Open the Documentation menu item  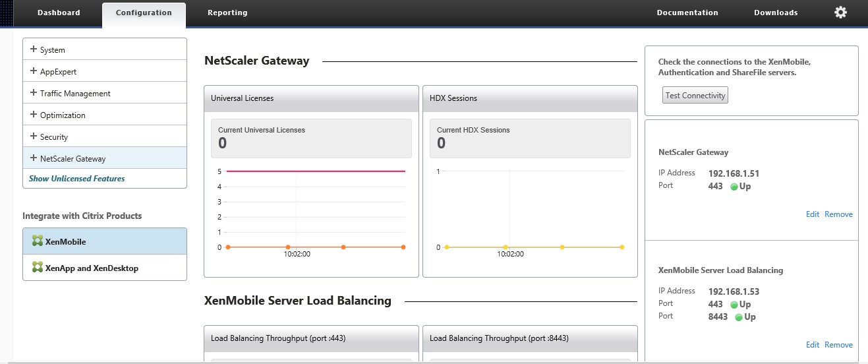pos(687,13)
